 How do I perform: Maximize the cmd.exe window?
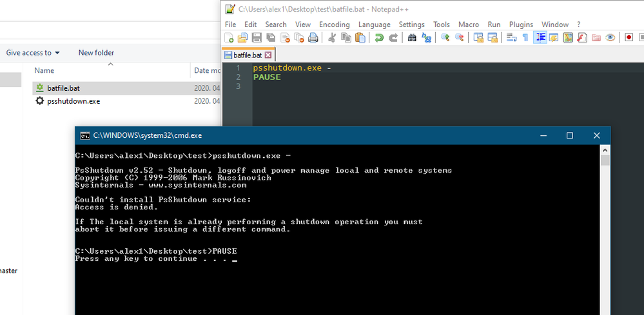coord(570,135)
